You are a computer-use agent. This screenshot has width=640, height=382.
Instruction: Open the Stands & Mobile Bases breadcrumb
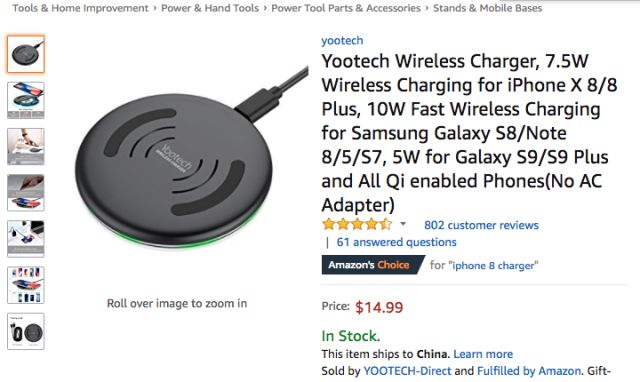487,8
